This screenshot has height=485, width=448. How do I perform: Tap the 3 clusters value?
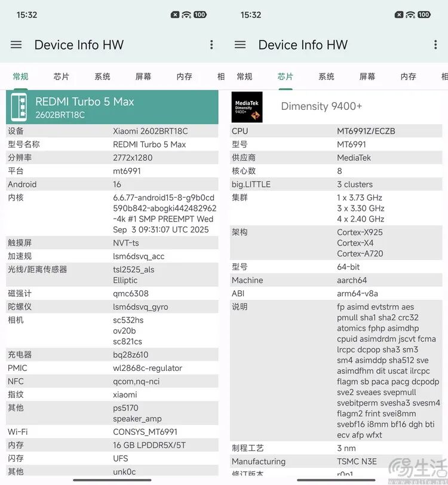(x=355, y=185)
